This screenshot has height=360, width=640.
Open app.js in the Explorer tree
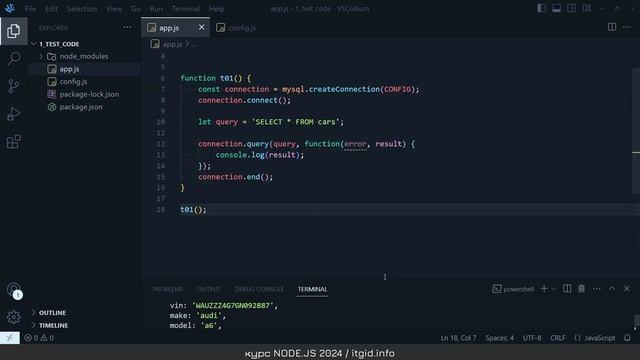click(84, 69)
